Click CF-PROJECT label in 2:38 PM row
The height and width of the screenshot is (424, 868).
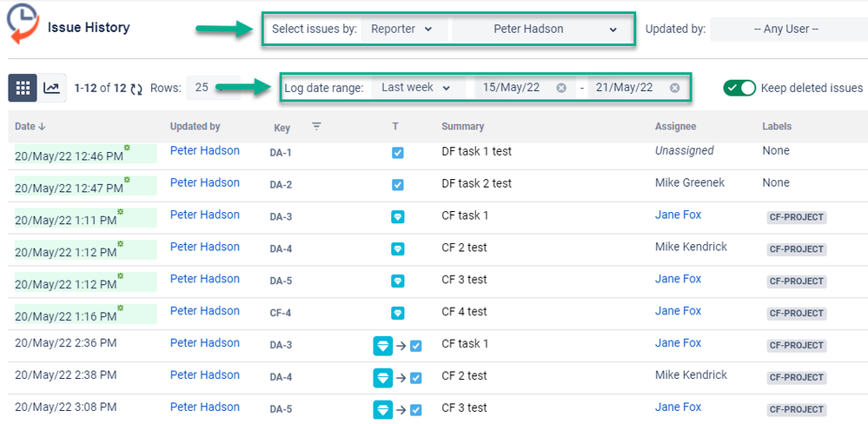tap(797, 377)
